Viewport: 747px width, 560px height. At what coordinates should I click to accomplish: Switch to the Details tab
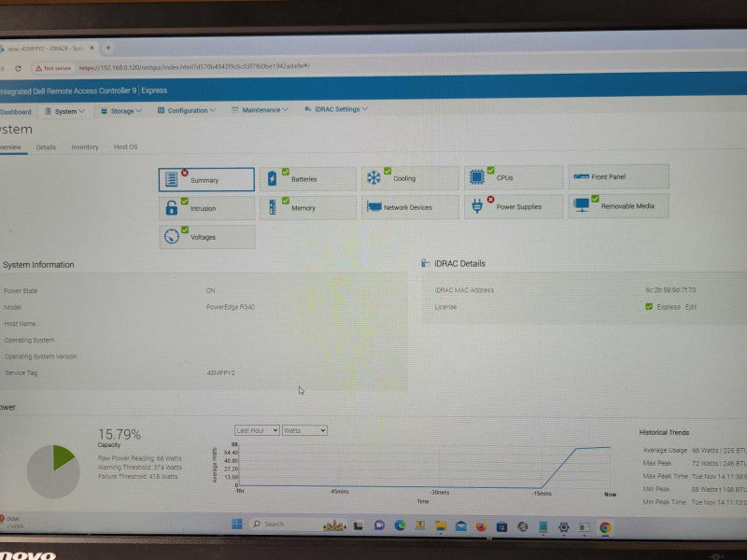46,147
